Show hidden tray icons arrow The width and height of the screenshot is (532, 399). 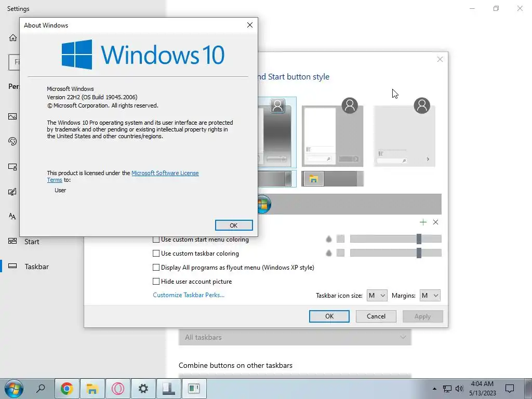pos(434,389)
